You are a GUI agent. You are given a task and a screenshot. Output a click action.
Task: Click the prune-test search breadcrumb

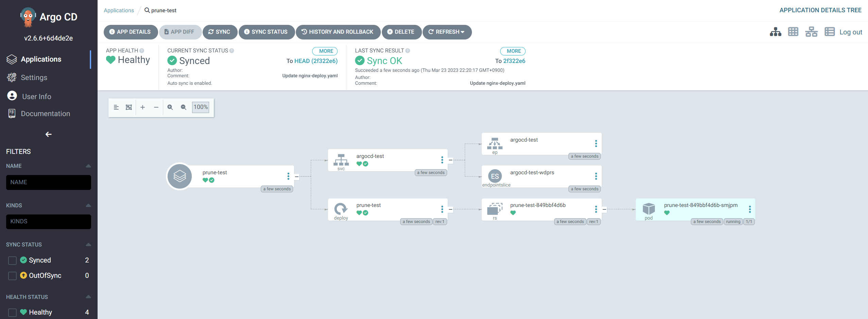coord(160,11)
